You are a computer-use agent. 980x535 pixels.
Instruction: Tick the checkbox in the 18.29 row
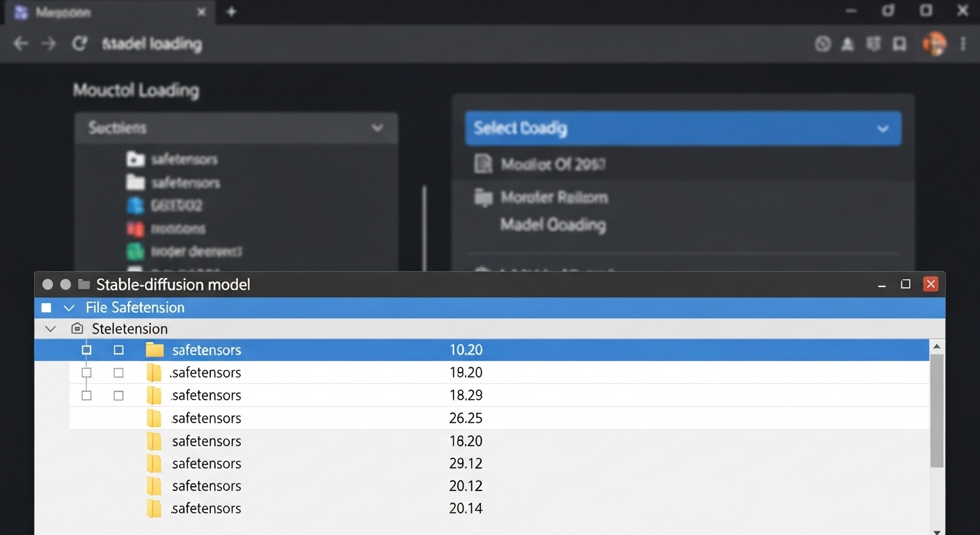coord(118,396)
